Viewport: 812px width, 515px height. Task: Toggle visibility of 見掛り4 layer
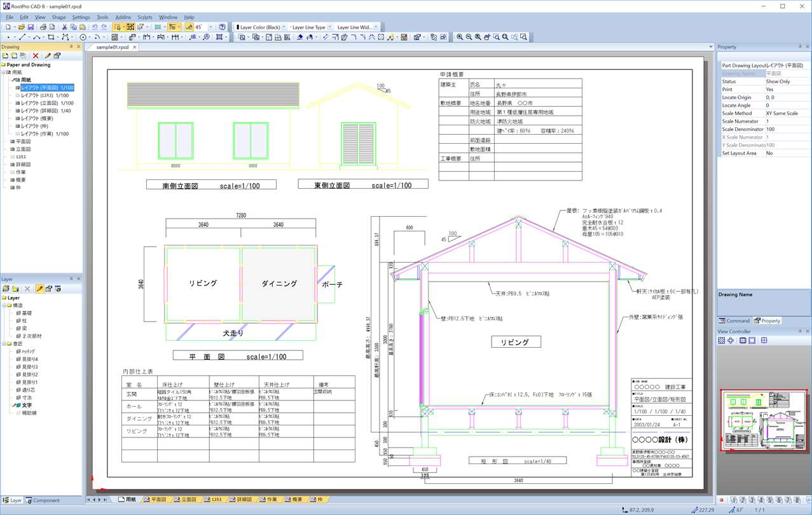click(18, 359)
